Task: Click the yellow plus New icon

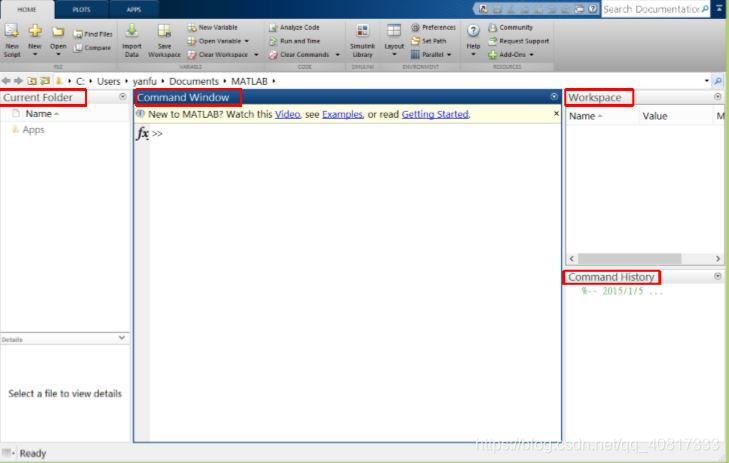Action: tap(35, 31)
